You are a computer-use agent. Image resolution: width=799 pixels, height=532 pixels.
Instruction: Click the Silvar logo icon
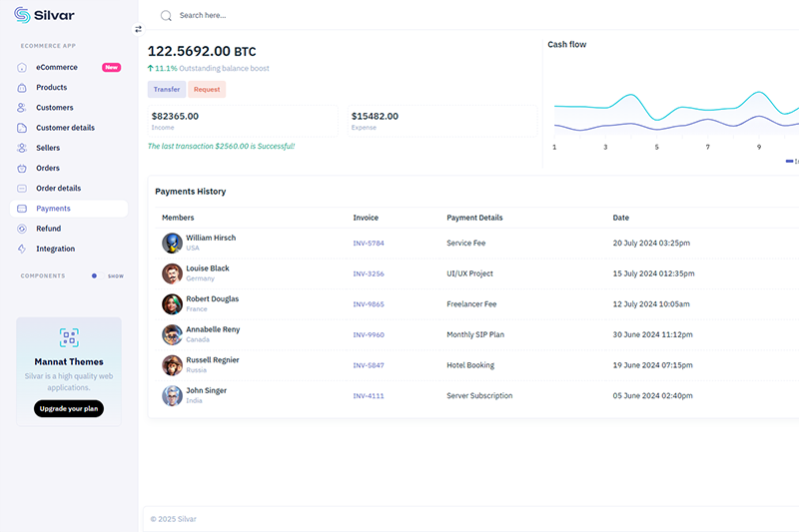(x=22, y=15)
